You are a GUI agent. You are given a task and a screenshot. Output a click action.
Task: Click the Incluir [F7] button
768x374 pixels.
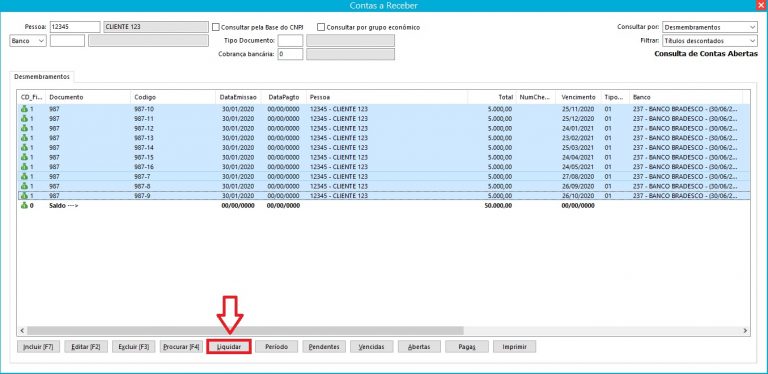[x=39, y=347]
